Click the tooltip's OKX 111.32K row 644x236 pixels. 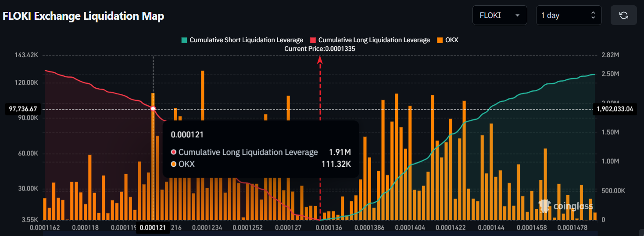[261, 164]
